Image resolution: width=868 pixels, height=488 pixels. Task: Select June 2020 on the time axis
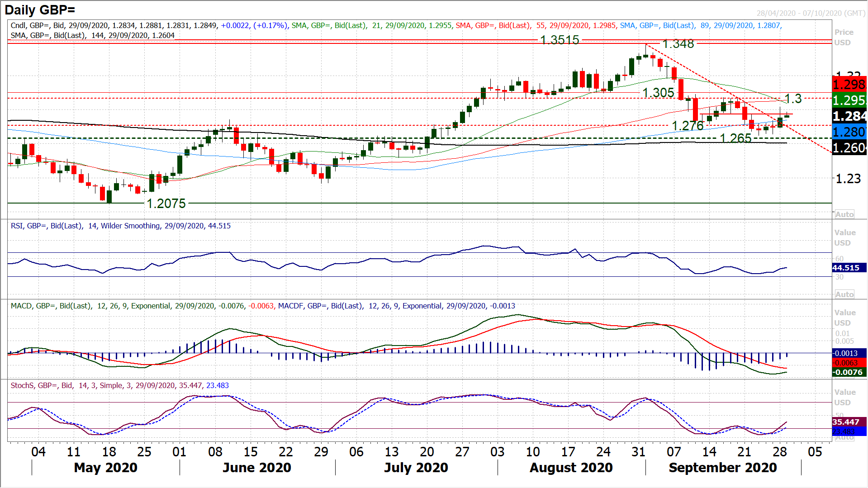[256, 467]
